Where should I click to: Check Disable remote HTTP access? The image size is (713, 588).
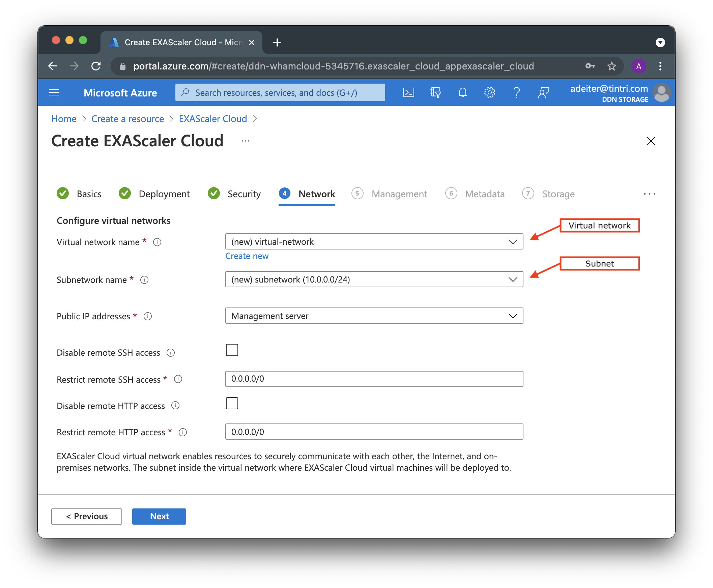click(232, 403)
